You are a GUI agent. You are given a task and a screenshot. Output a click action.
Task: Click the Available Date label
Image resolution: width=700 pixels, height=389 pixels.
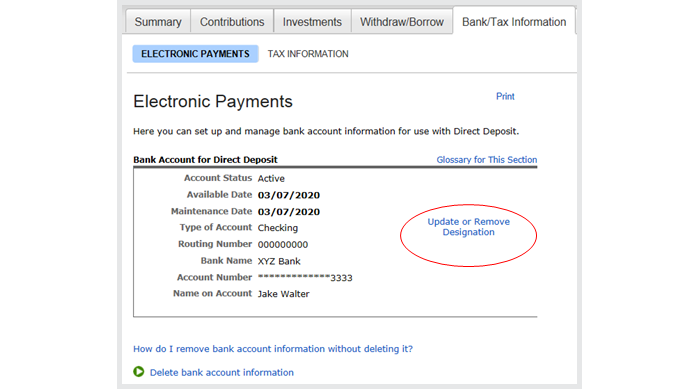pyautogui.click(x=219, y=195)
